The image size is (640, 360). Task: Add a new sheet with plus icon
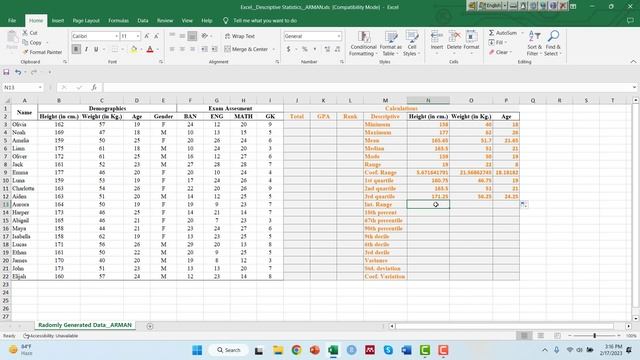pos(150,326)
